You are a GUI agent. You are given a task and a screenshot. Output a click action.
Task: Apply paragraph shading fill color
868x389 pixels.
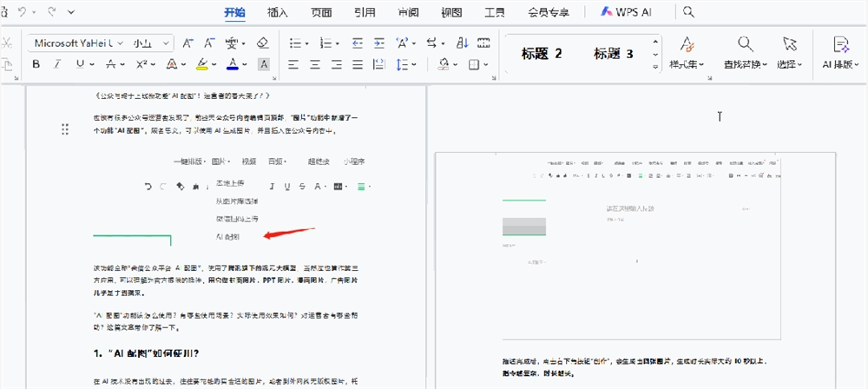[x=444, y=64]
